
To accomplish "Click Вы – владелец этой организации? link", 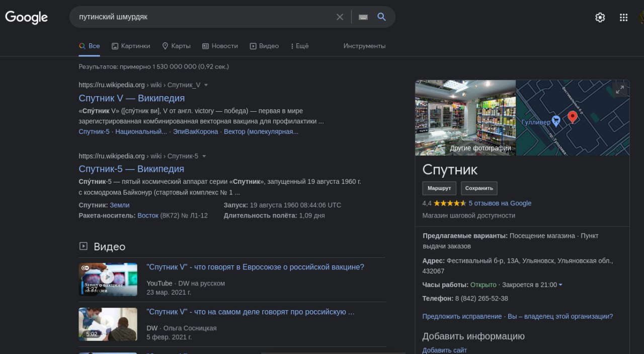I will pos(560,316).
